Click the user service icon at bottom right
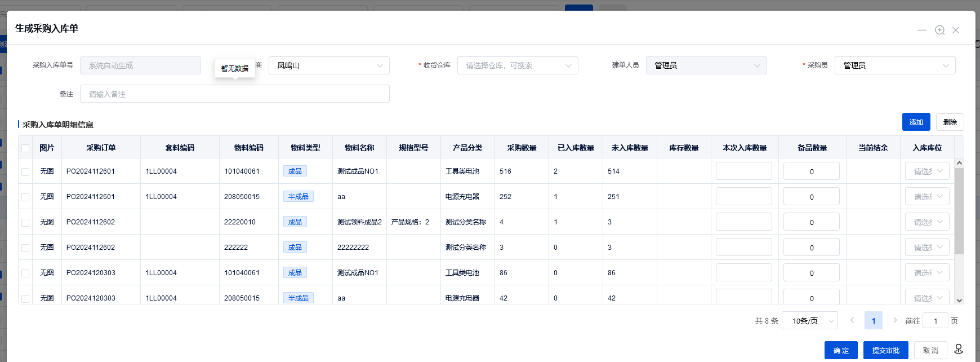This screenshot has width=980, height=362. 959,350
